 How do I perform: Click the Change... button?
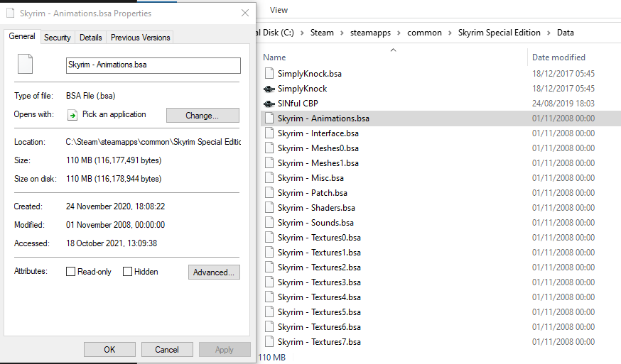click(202, 116)
